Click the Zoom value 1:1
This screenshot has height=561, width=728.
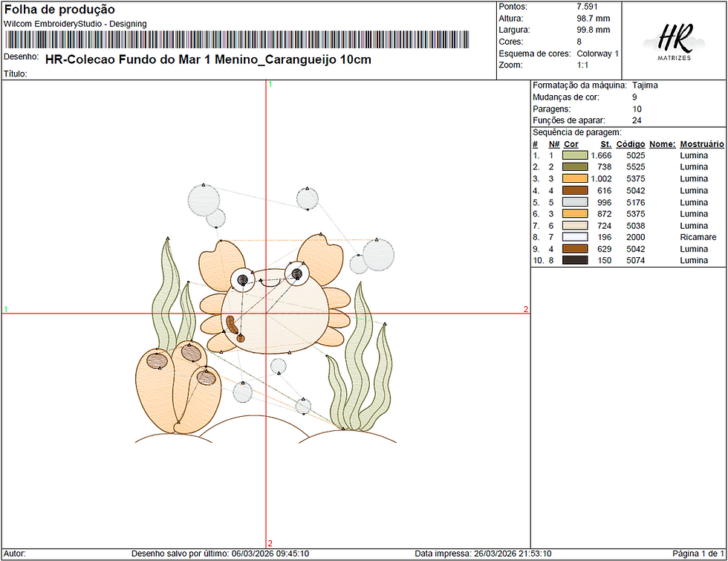coord(582,65)
